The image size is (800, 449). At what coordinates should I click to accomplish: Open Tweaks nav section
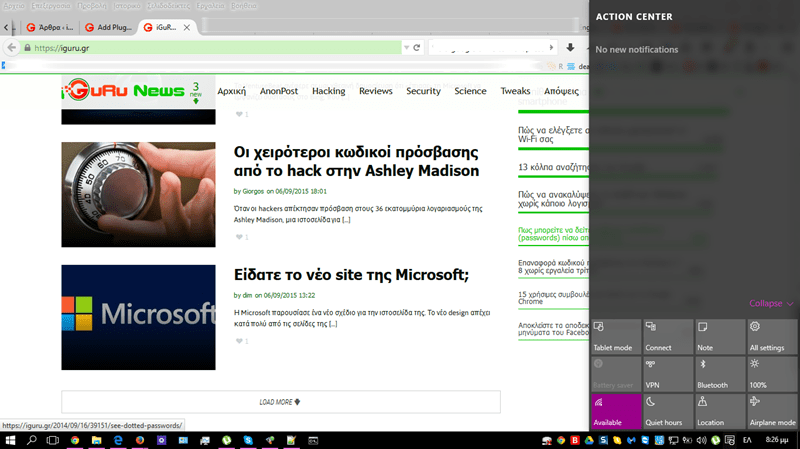[x=515, y=91]
